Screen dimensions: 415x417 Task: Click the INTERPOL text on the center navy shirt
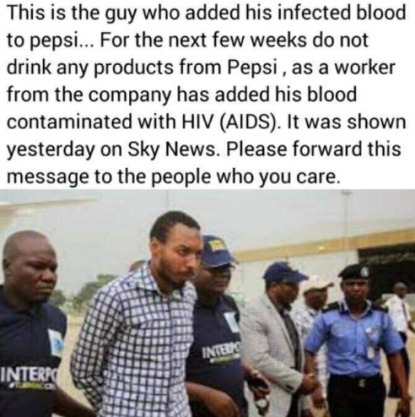click(221, 349)
